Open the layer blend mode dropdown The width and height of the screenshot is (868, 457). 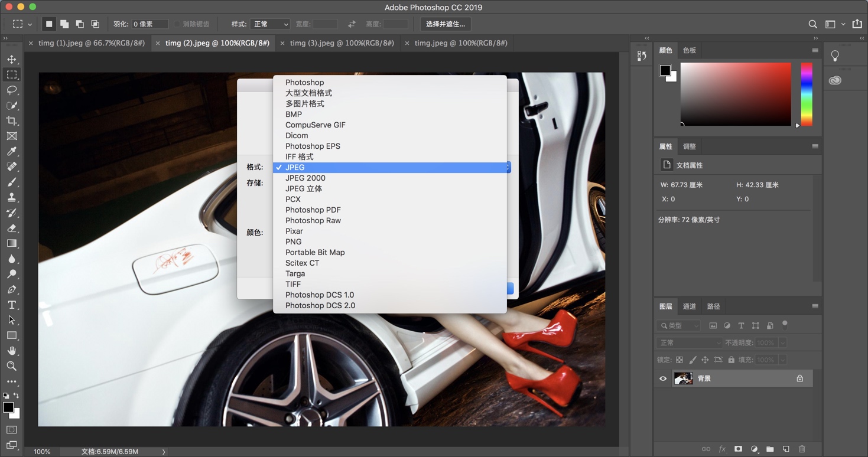(688, 342)
